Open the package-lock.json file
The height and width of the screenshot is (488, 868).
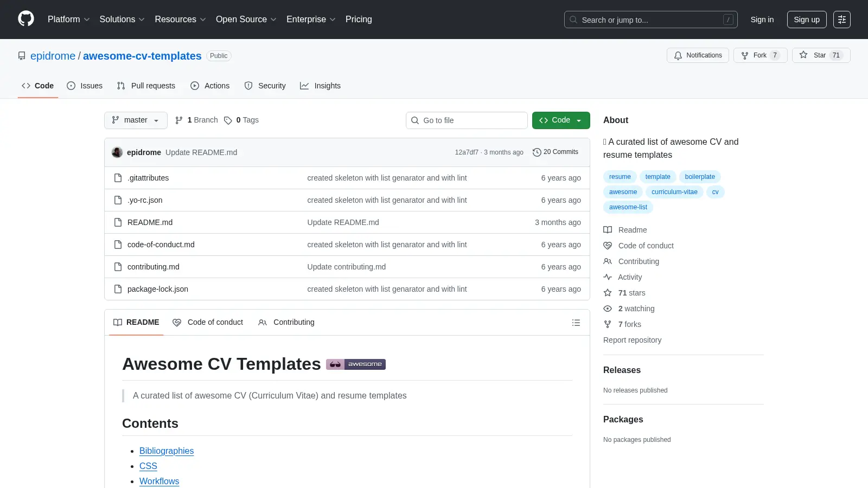[x=158, y=289]
